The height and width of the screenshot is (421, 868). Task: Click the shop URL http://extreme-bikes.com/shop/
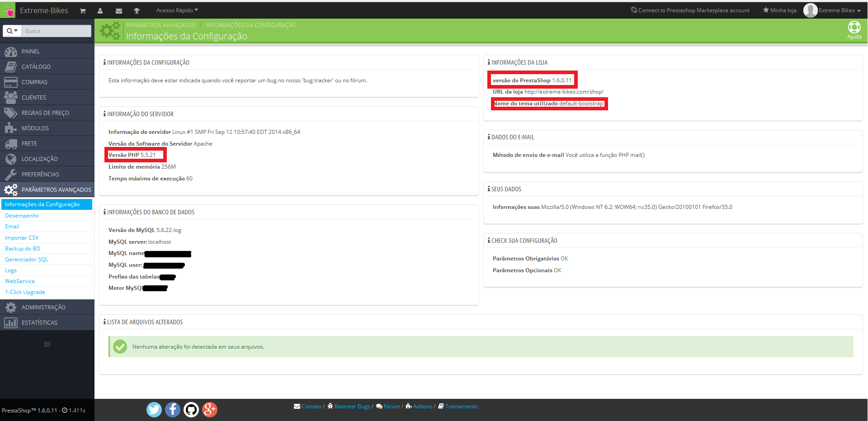(x=564, y=92)
